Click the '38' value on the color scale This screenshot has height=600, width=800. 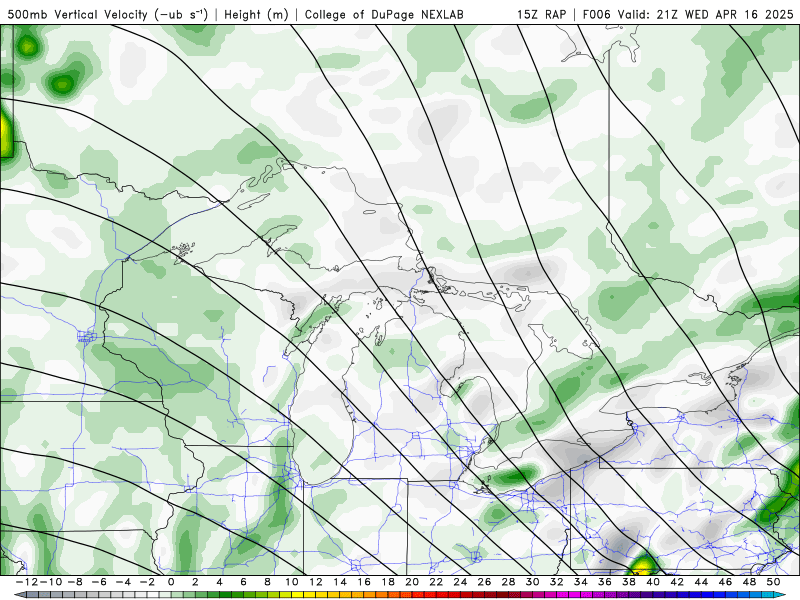[629, 582]
